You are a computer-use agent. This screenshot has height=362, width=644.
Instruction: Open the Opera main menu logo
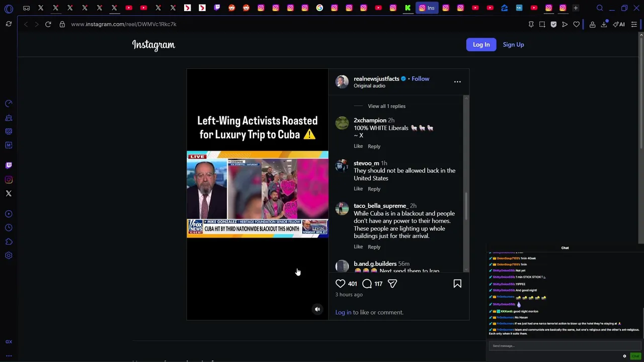pyautogui.click(x=9, y=8)
